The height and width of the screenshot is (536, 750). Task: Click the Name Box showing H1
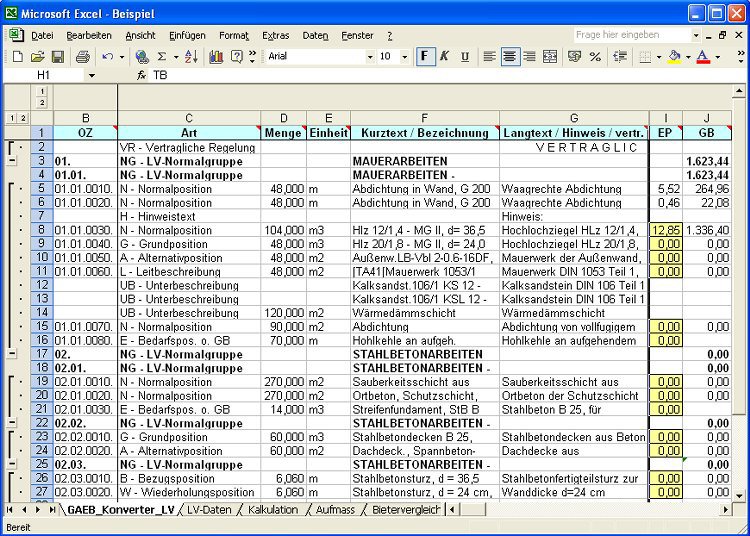[44, 75]
